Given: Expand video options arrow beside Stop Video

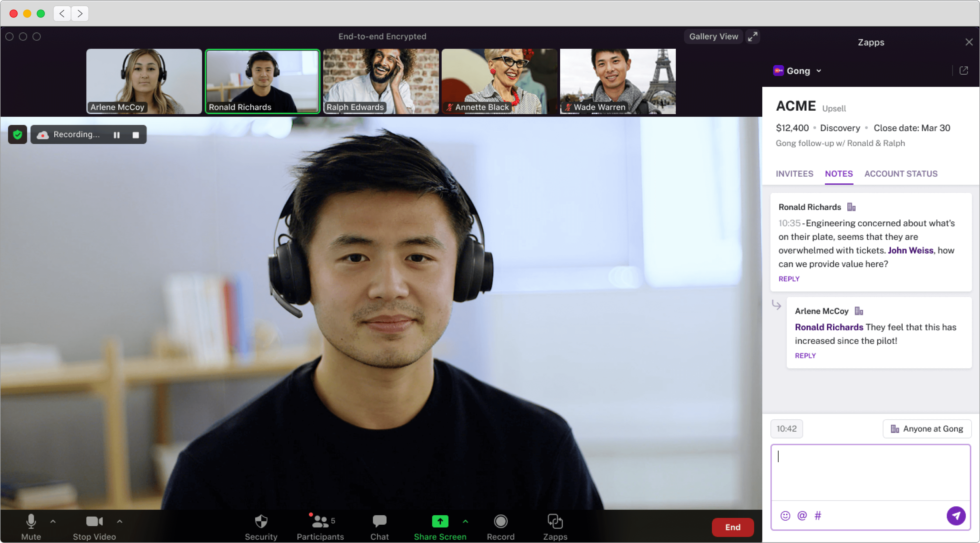Looking at the screenshot, I should pyautogui.click(x=119, y=521).
